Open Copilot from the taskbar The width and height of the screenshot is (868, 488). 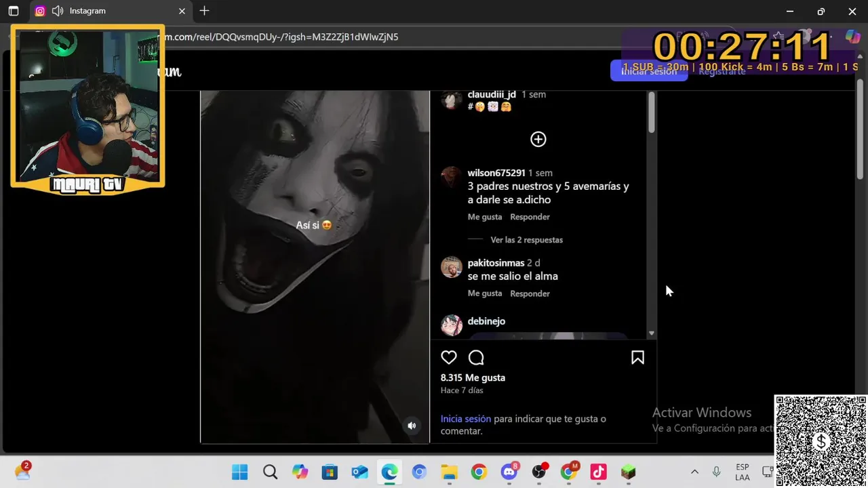click(300, 472)
